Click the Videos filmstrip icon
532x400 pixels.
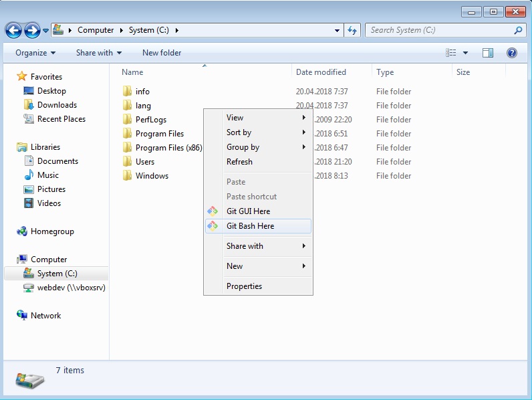pos(29,203)
